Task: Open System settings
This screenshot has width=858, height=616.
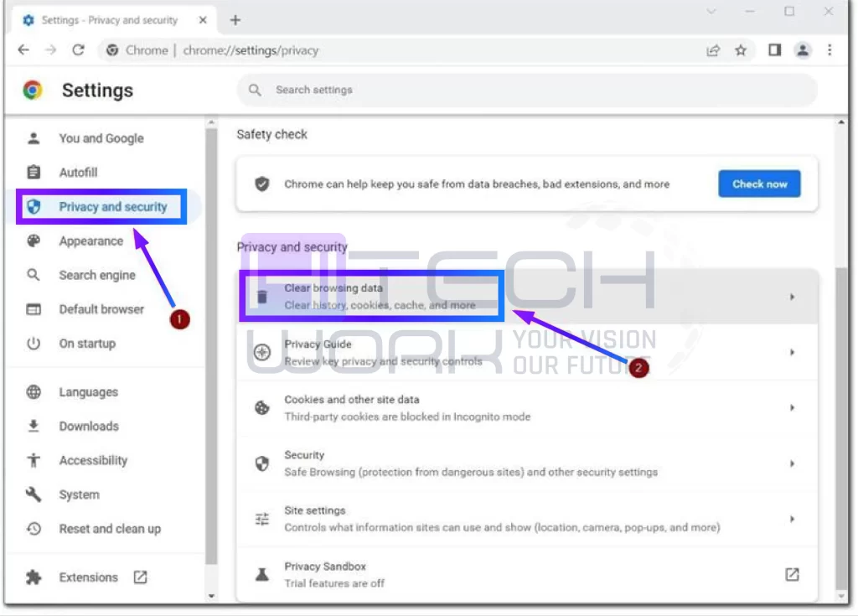Action: point(80,495)
